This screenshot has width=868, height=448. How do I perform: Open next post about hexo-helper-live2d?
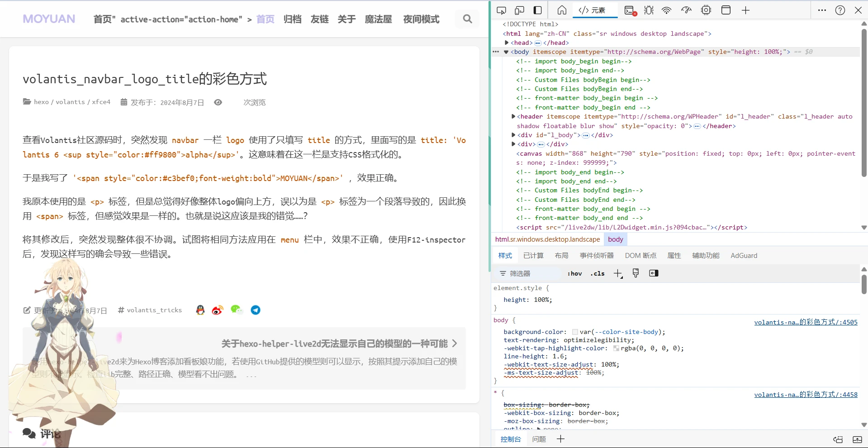click(339, 344)
